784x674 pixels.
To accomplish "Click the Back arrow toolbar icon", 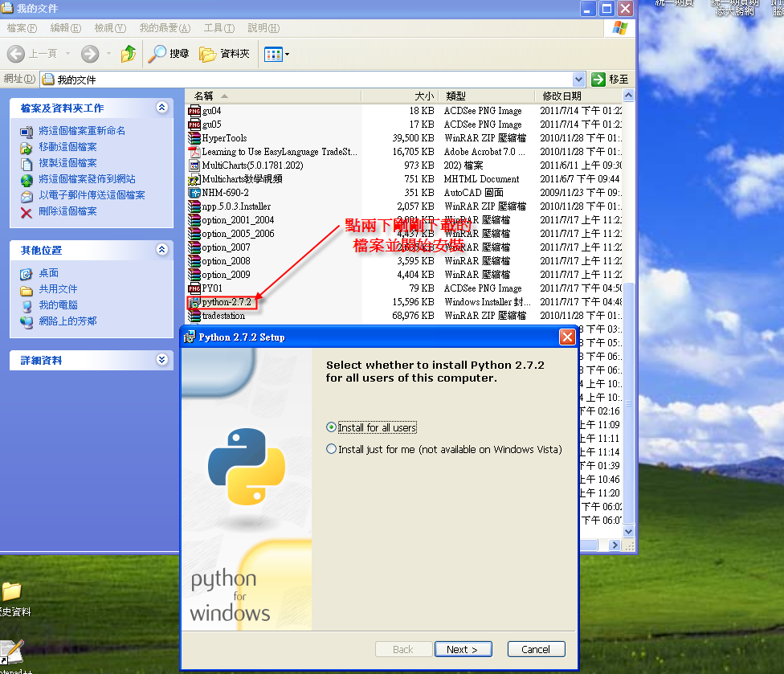I will coord(15,54).
